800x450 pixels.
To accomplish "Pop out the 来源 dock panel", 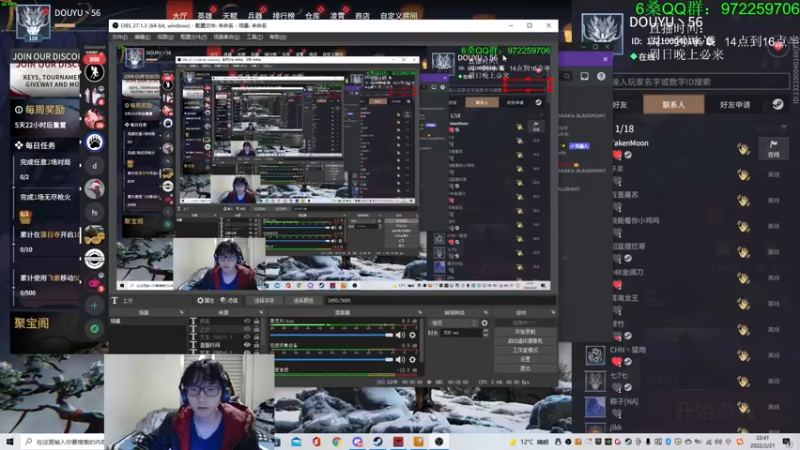I will [x=261, y=312].
